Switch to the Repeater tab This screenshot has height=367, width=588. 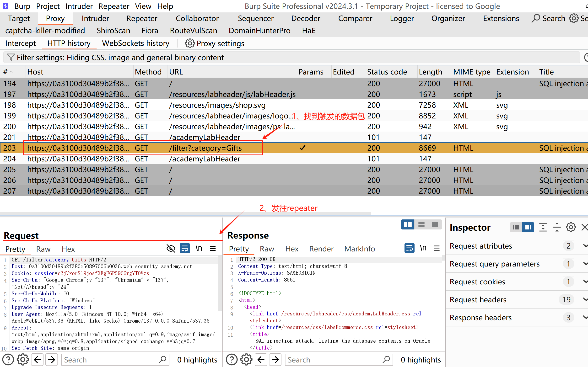click(x=142, y=18)
